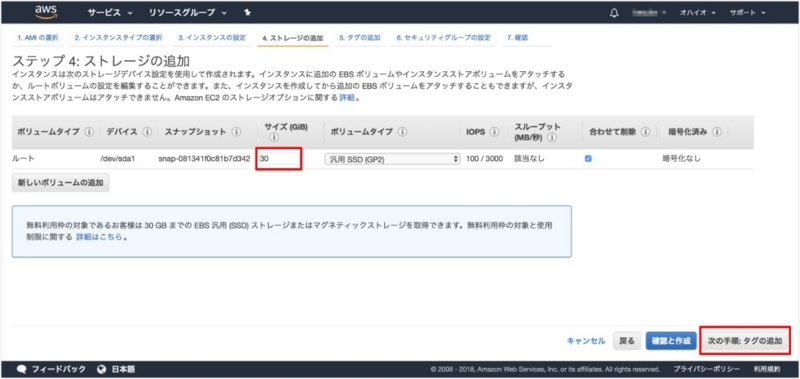This screenshot has width=800, height=379.
Task: Click the info icon beside 暗号化済み
Action: point(717,132)
